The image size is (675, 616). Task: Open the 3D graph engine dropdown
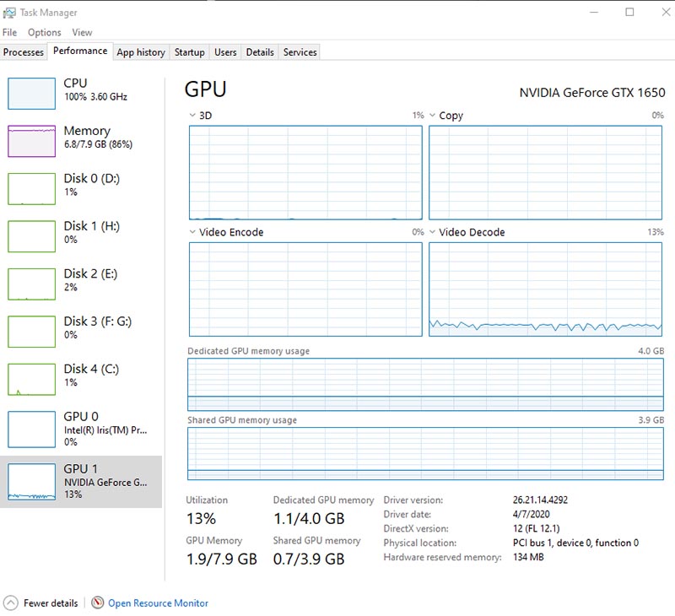tap(192, 116)
